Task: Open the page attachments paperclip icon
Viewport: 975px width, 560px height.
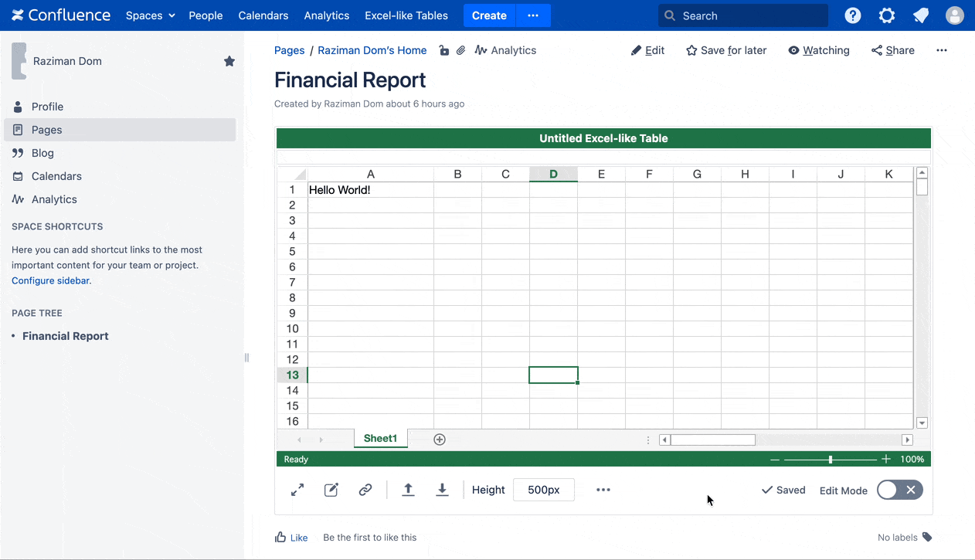Action: [460, 50]
